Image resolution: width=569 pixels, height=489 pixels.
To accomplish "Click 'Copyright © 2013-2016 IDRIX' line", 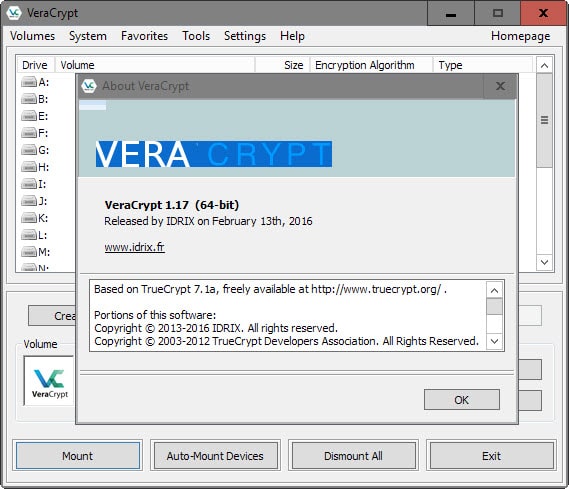I will (216, 328).
